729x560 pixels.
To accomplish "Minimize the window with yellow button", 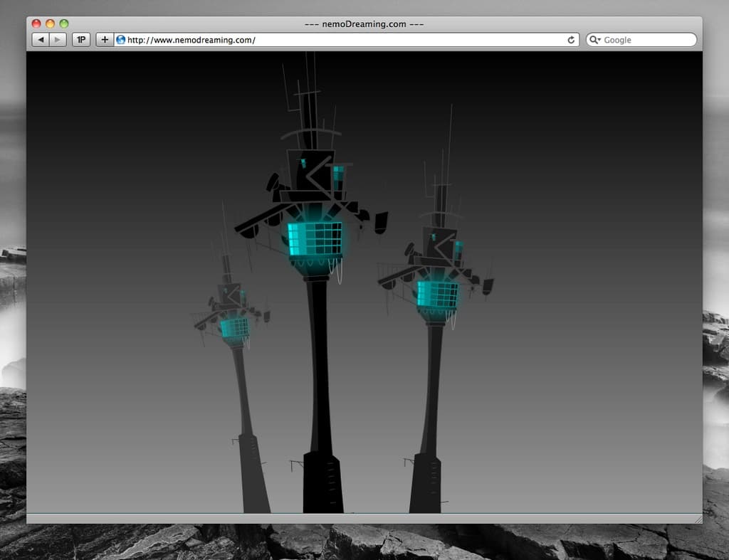I will [x=50, y=24].
